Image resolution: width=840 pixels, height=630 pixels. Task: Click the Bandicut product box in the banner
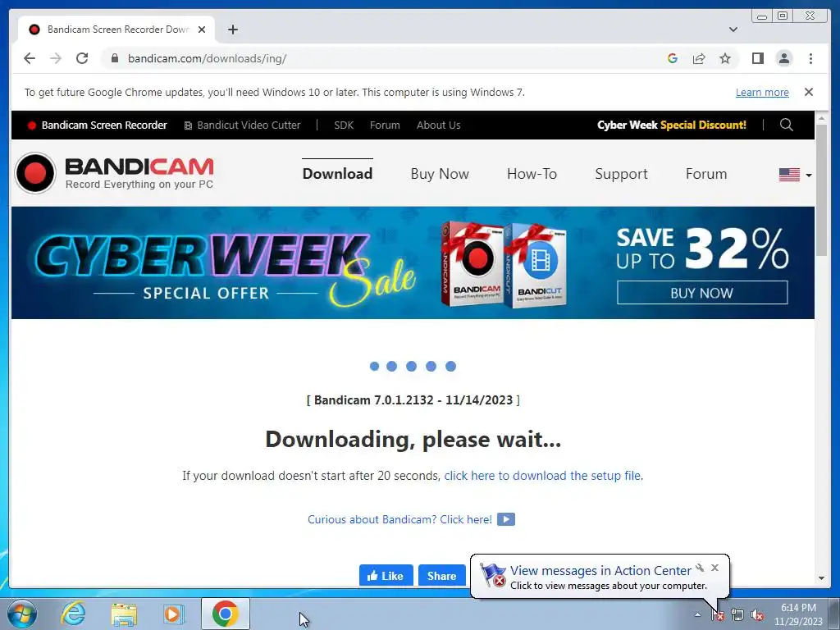coord(536,266)
